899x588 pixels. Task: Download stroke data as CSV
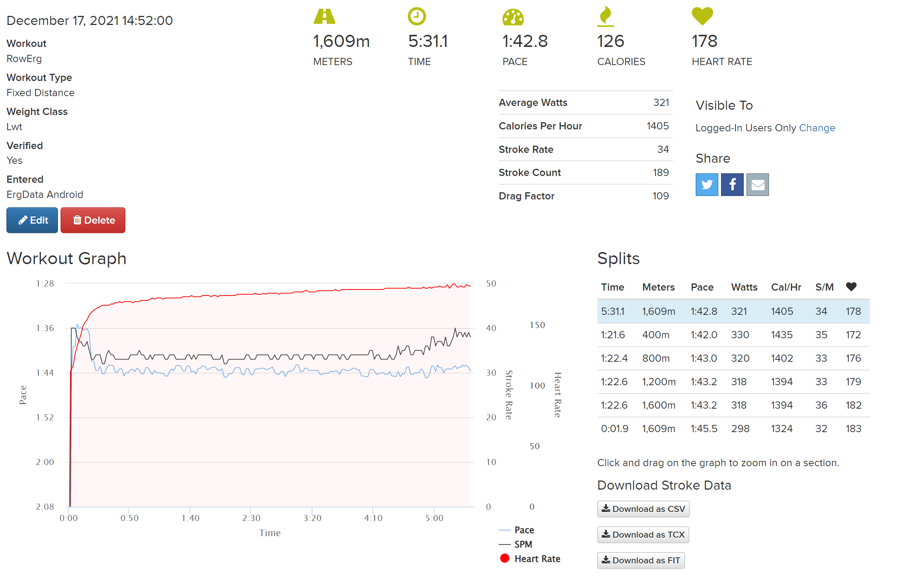[643, 509]
